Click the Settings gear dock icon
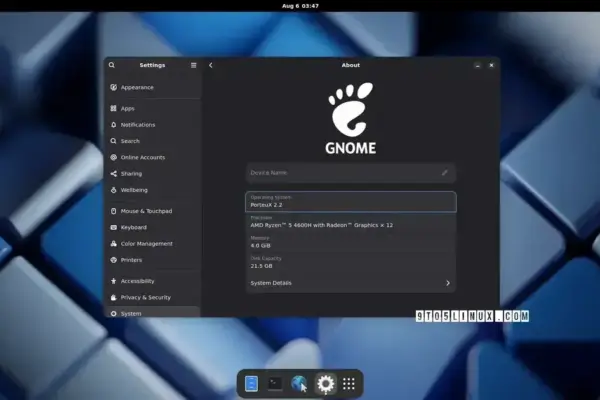 point(325,384)
